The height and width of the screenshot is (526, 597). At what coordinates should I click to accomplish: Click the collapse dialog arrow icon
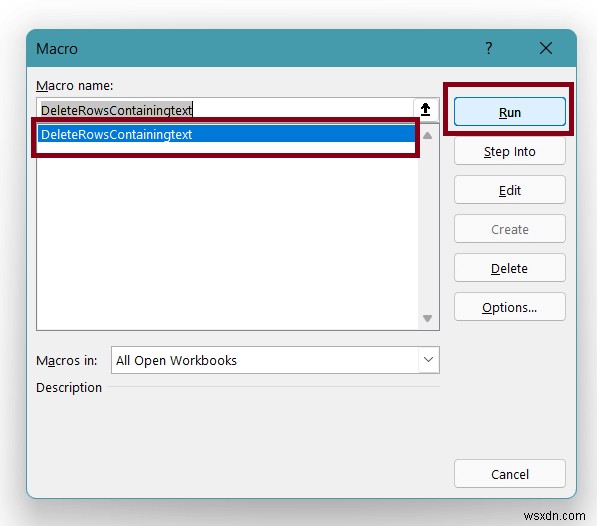click(x=426, y=110)
